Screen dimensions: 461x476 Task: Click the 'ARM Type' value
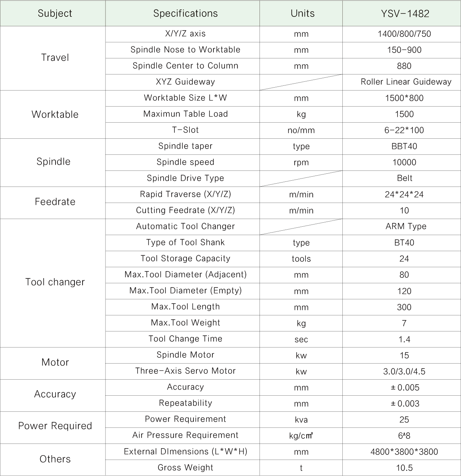(x=406, y=226)
